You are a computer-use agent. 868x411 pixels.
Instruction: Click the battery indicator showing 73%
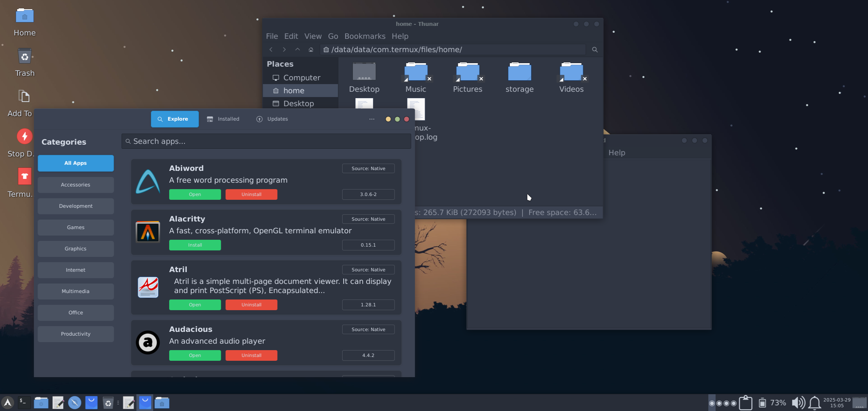point(773,403)
